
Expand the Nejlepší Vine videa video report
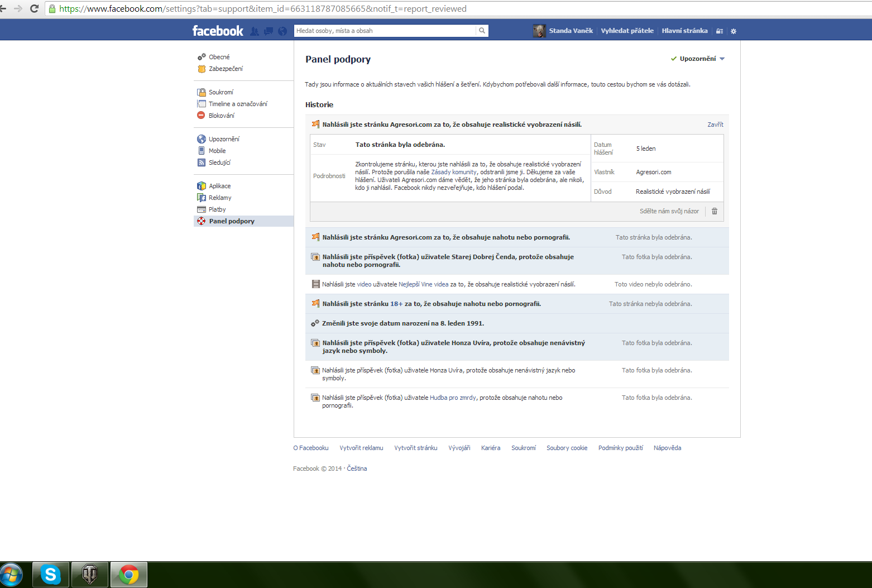517,284
